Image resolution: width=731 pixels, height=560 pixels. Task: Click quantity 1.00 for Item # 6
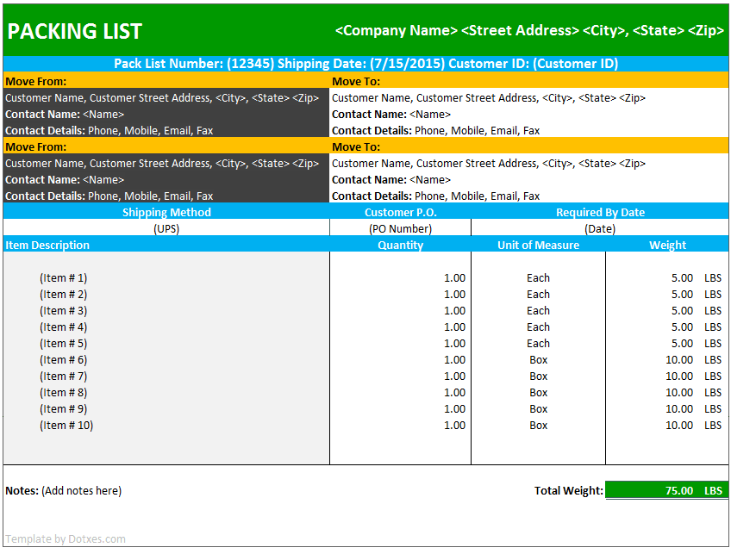[x=454, y=359]
